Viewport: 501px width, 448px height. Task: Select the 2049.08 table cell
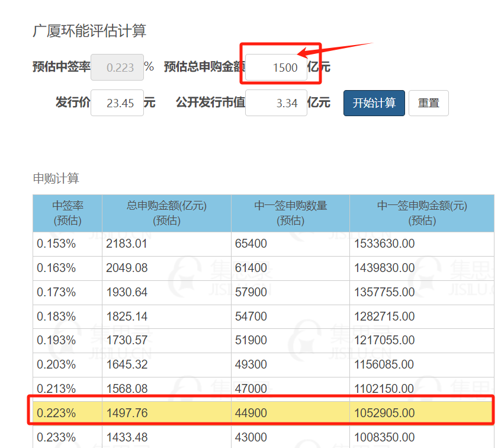166,268
